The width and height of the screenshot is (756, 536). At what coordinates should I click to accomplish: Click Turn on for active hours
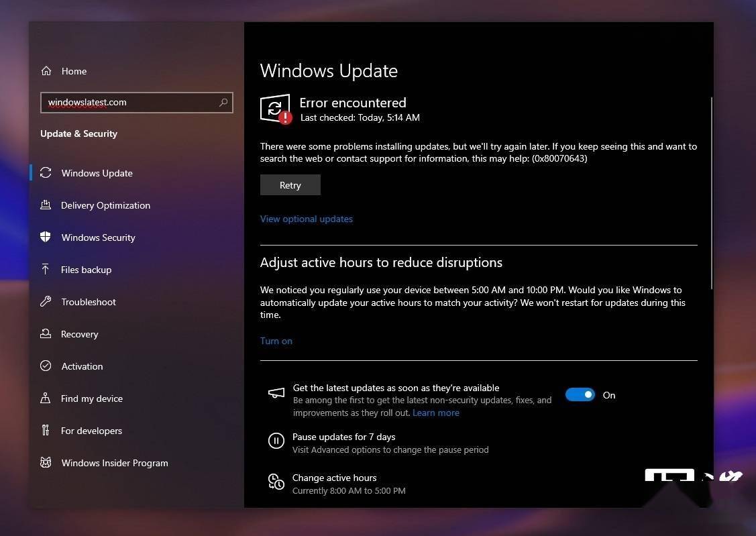pos(276,341)
